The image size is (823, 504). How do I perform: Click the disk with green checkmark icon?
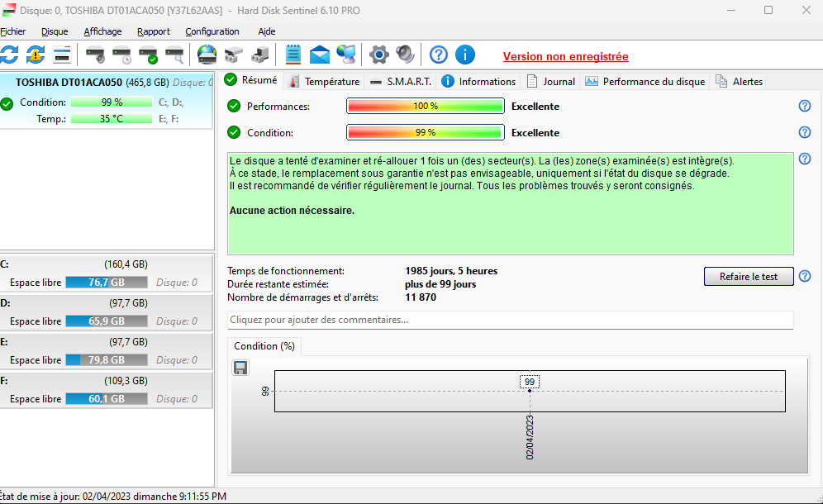(148, 55)
